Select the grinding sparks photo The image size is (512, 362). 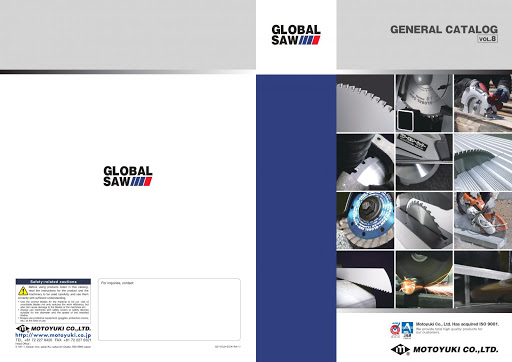click(424, 279)
